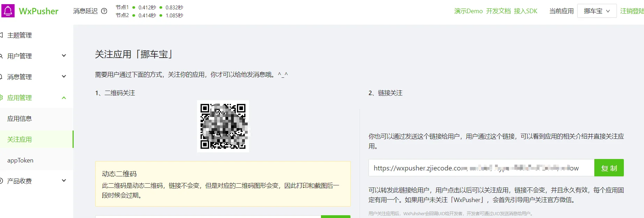Click the 产品收费 sidebar icon

(1, 181)
